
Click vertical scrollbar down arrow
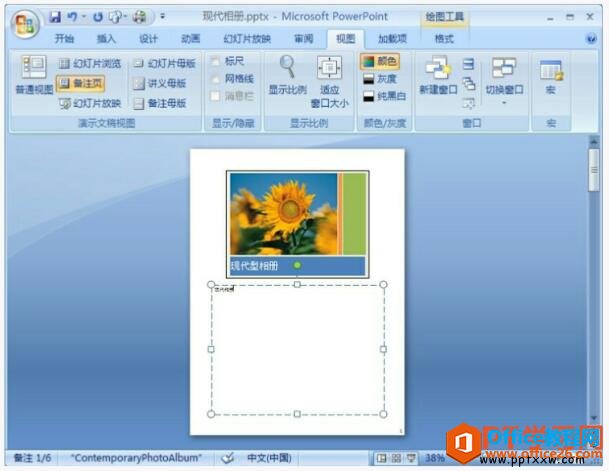pyautogui.click(x=593, y=418)
